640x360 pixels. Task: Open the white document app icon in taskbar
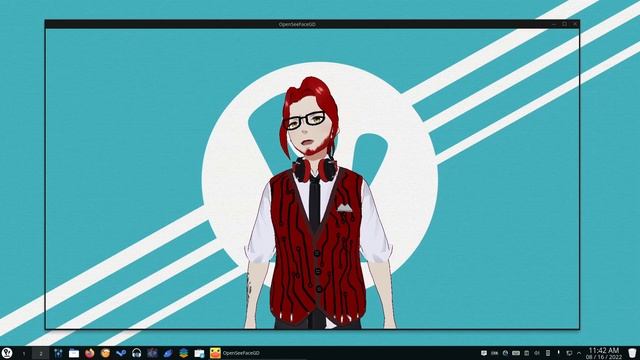point(199,353)
